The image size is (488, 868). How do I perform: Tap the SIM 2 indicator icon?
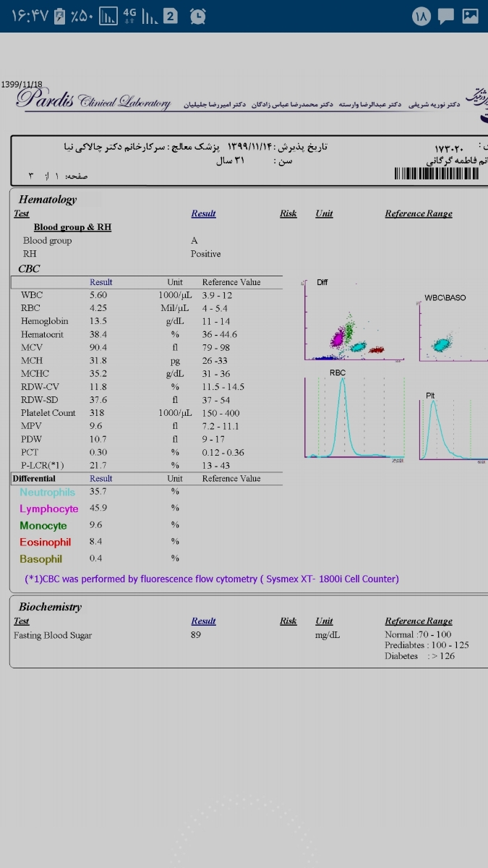[170, 15]
